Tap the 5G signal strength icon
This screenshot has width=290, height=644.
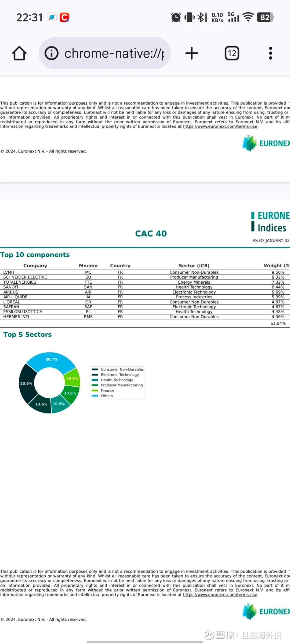(x=234, y=17)
